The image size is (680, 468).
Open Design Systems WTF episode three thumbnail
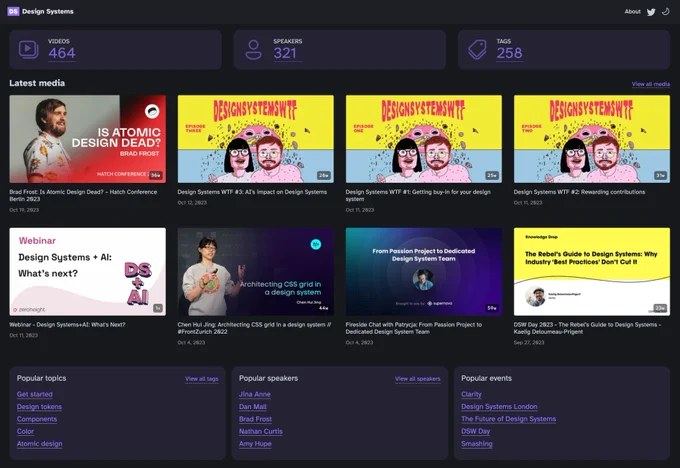coord(255,139)
